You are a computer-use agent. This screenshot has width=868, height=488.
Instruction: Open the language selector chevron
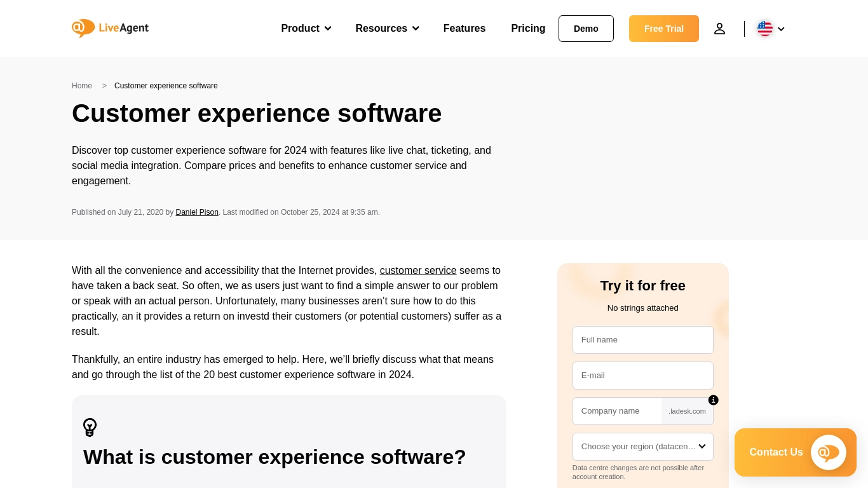[781, 29]
